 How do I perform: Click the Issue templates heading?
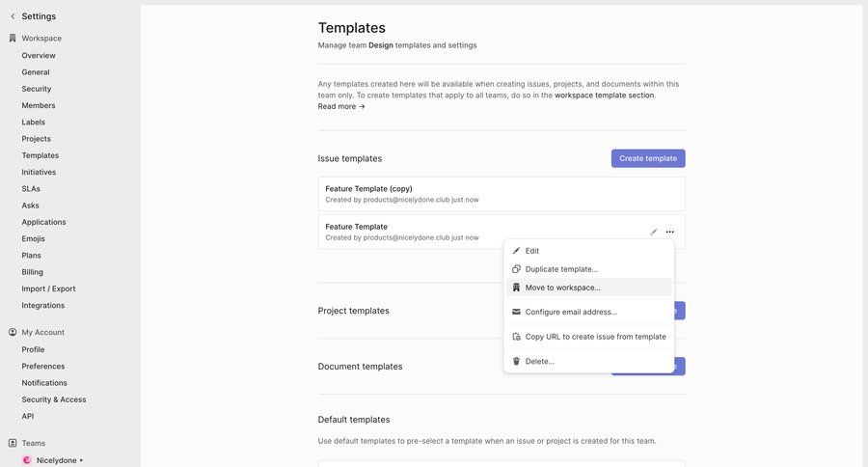(x=350, y=158)
